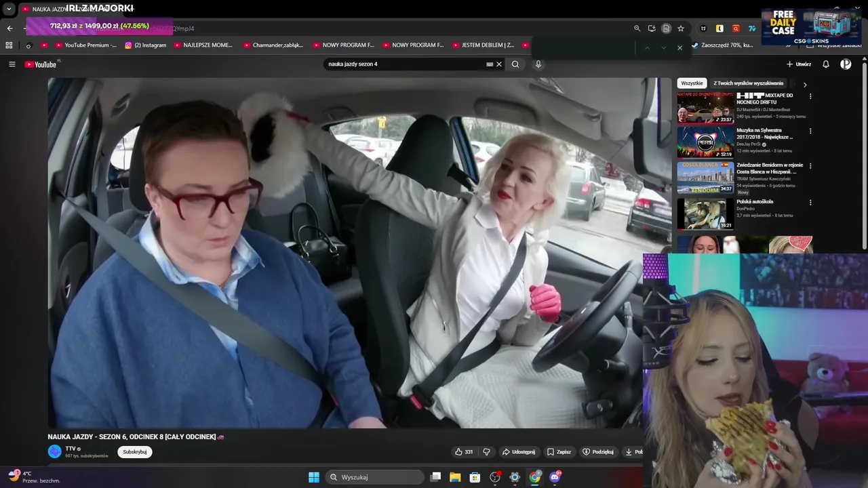Viewport: 868px width, 488px height.
Task: Open the on-screen keyboard icon in search box
Action: 490,64
